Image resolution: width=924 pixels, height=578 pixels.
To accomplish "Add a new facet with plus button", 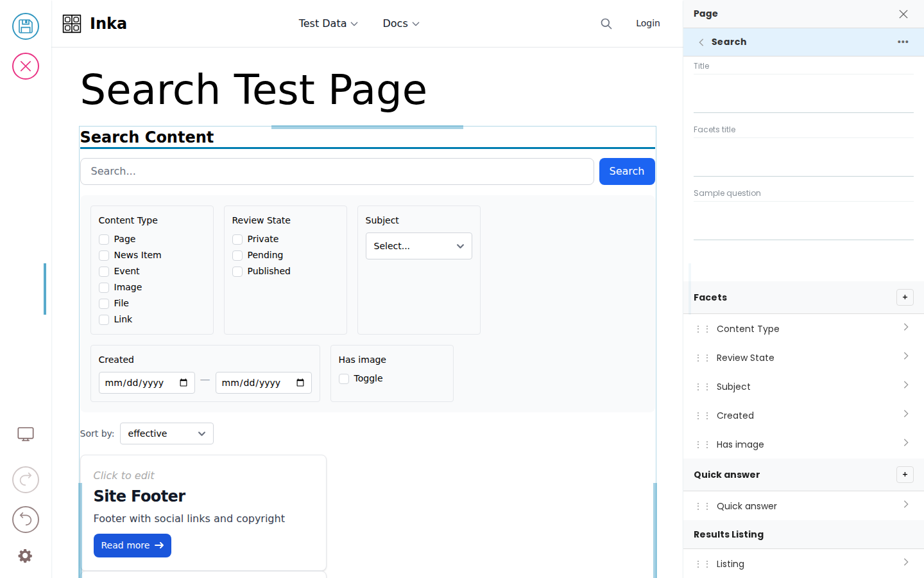I will pos(905,297).
